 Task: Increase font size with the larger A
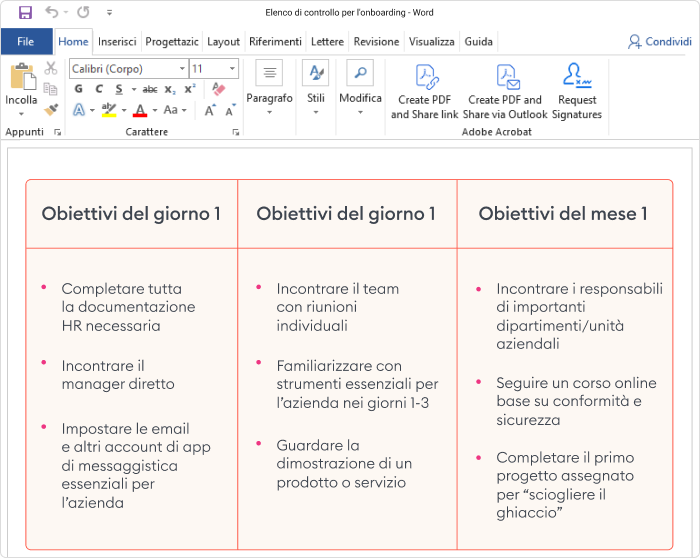pos(210,110)
